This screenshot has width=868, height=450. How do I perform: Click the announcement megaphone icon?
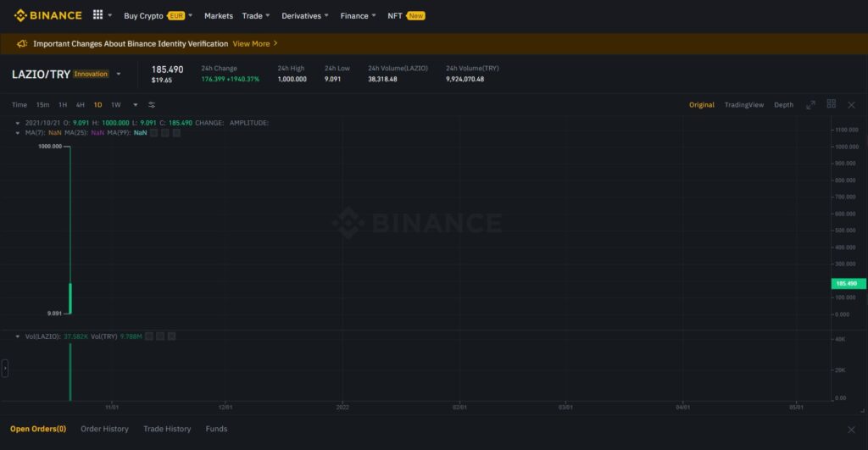[x=21, y=44]
